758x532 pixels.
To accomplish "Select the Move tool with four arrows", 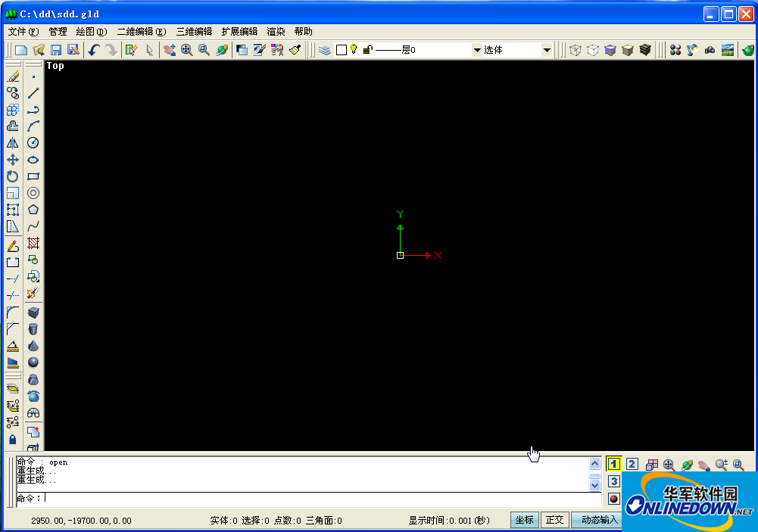I will tap(13, 160).
